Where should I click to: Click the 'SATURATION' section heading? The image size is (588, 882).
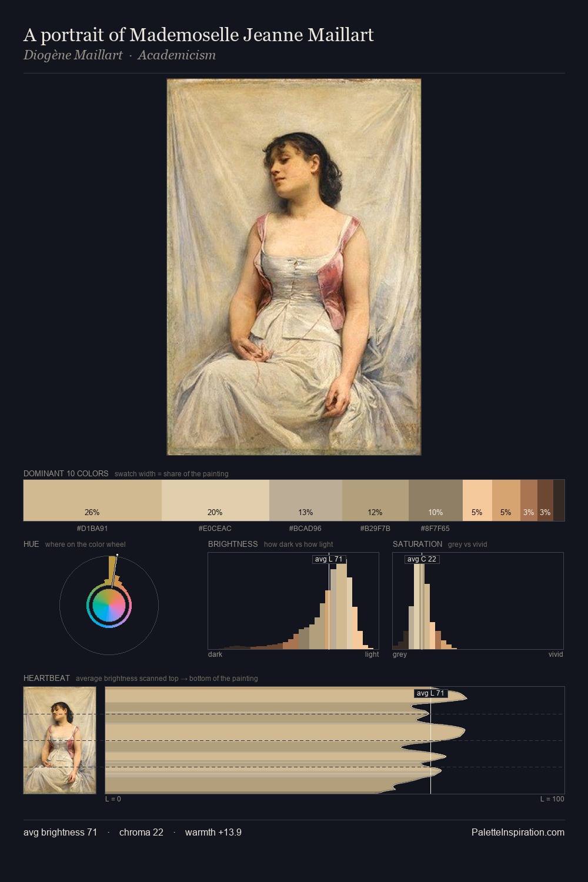tap(417, 544)
